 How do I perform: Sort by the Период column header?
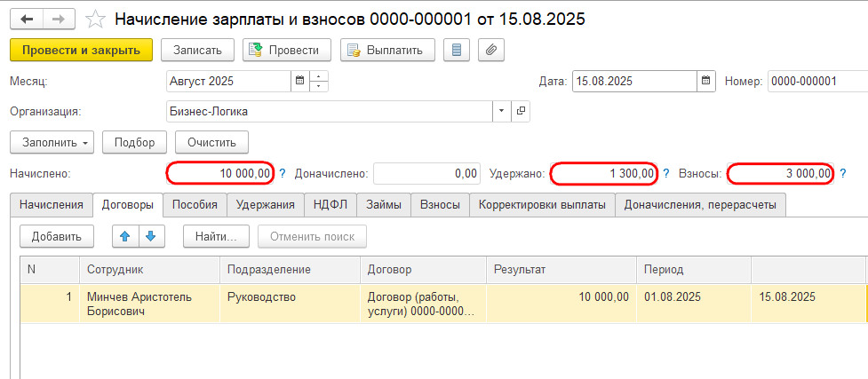click(x=694, y=270)
